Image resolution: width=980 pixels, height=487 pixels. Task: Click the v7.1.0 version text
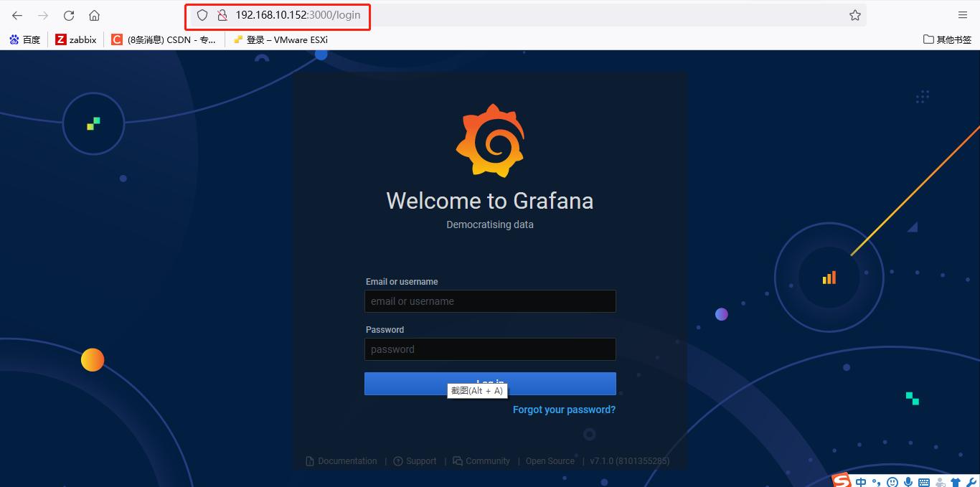coord(630,461)
